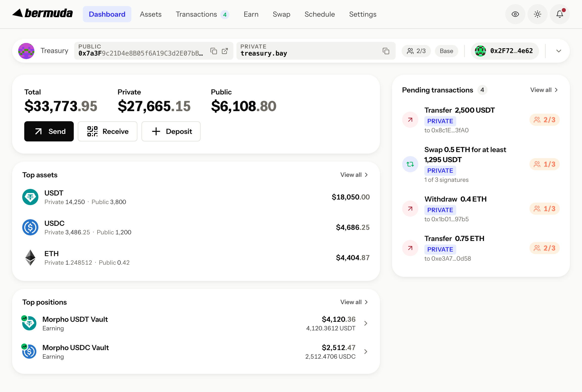The image size is (582, 392).
Task: Click Withdraw 0.4 ETH arrow icon
Action: point(410,209)
